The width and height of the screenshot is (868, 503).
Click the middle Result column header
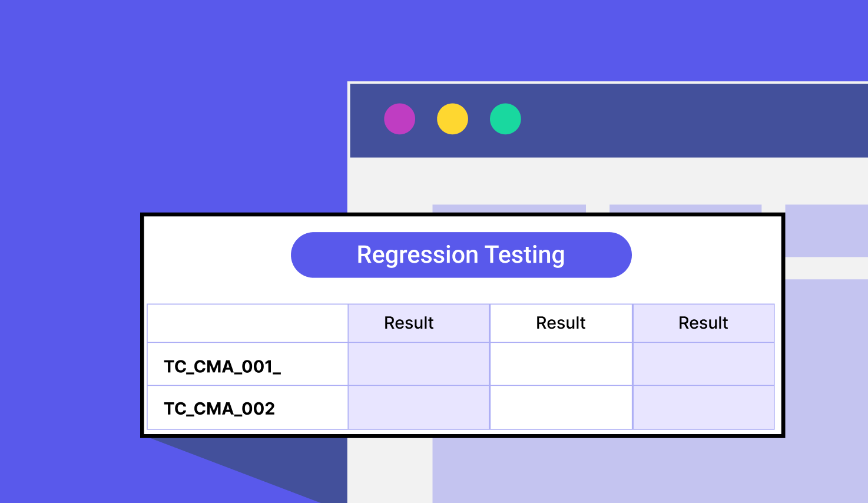click(x=561, y=323)
